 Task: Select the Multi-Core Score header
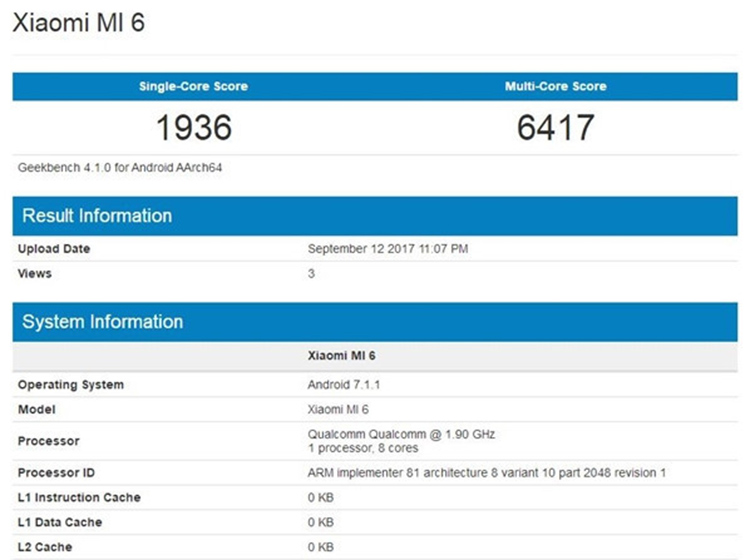click(555, 86)
